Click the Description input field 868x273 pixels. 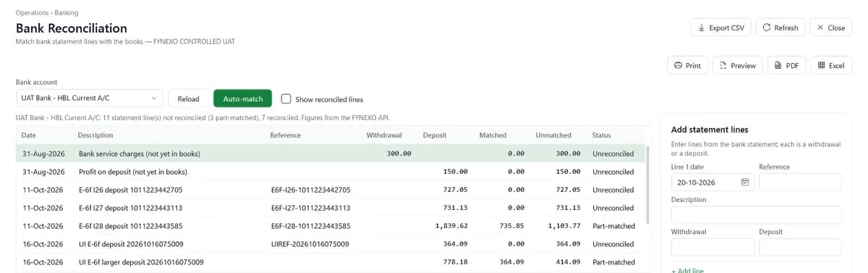[x=757, y=215]
